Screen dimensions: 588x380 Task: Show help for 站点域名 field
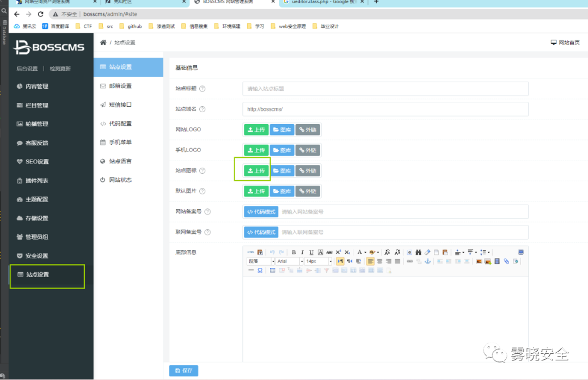(203, 109)
